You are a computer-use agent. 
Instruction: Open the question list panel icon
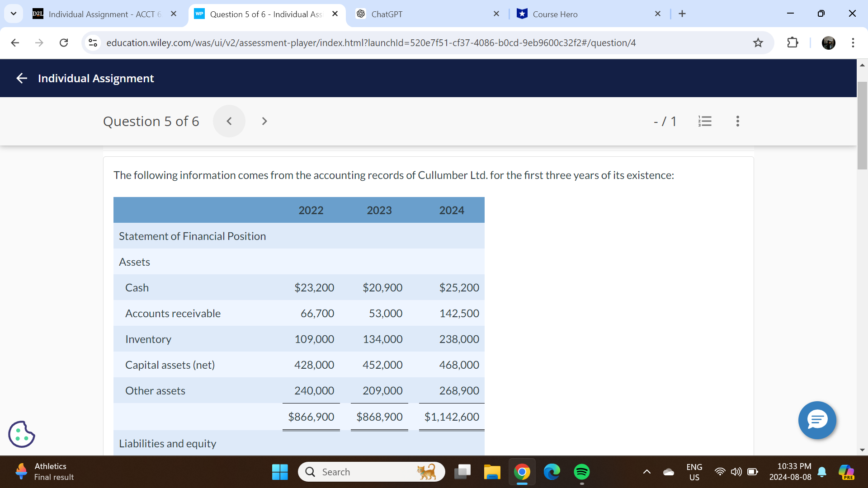(x=705, y=121)
